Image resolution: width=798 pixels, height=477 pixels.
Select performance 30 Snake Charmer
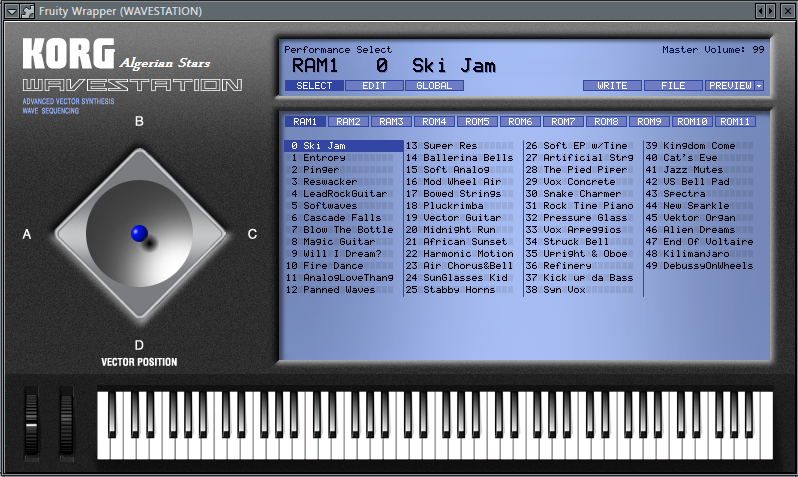coord(583,193)
